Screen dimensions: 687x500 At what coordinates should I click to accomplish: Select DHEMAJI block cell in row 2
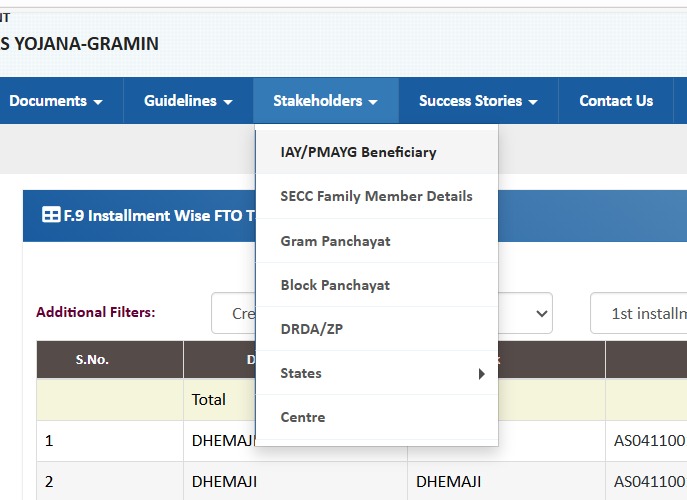pyautogui.click(x=506, y=481)
